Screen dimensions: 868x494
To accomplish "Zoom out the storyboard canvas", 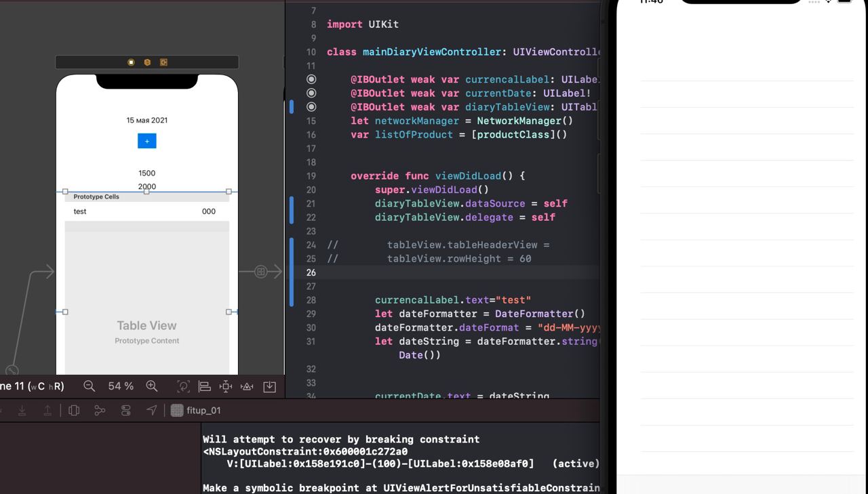I will pos(89,386).
